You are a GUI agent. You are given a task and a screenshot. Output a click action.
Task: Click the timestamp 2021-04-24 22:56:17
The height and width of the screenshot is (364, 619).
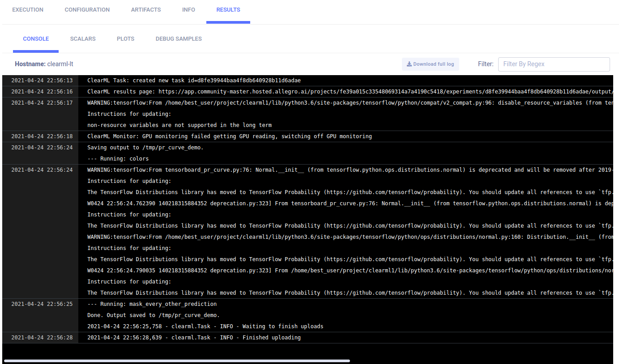[x=42, y=103]
